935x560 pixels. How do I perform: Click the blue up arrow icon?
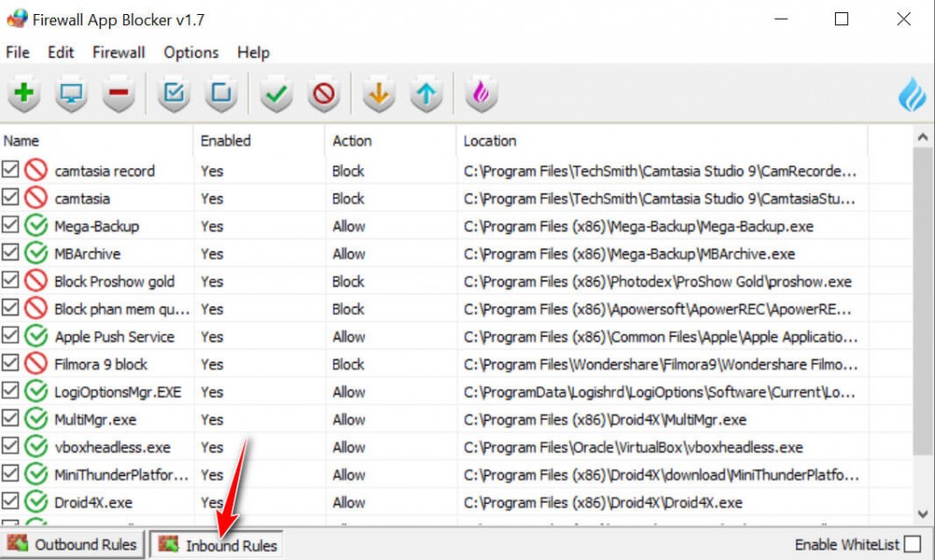coord(426,94)
